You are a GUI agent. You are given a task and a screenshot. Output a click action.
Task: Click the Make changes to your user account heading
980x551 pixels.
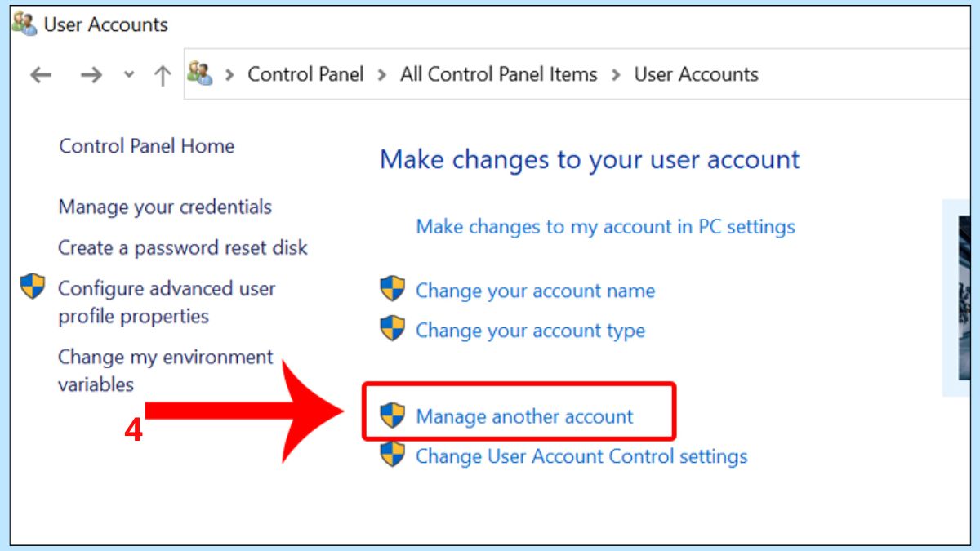(x=590, y=160)
